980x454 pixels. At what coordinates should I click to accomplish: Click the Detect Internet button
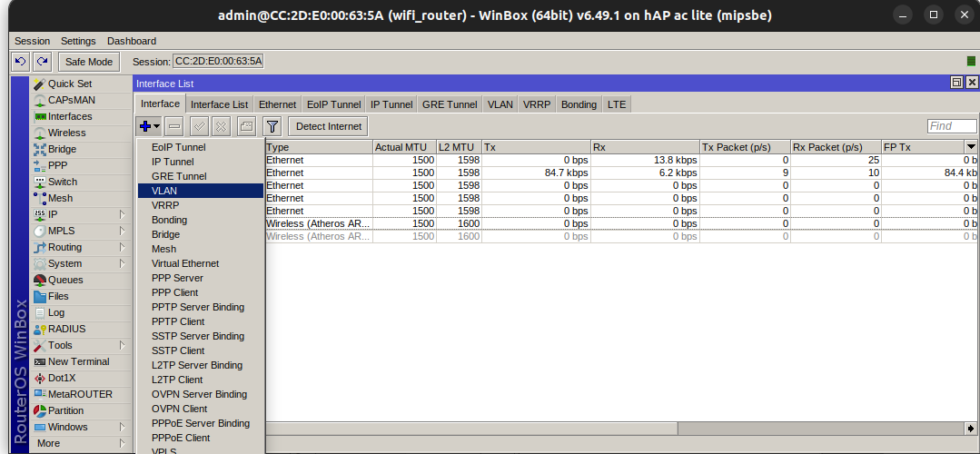(328, 126)
